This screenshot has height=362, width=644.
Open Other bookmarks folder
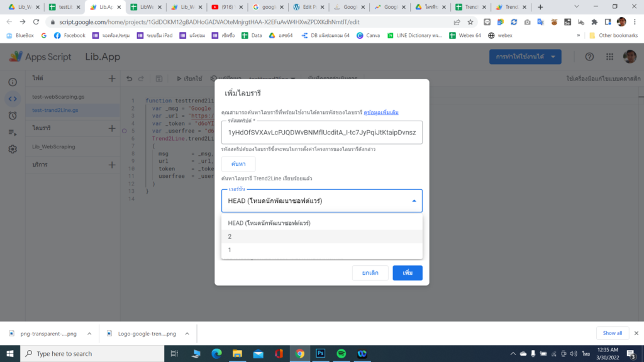614,35
